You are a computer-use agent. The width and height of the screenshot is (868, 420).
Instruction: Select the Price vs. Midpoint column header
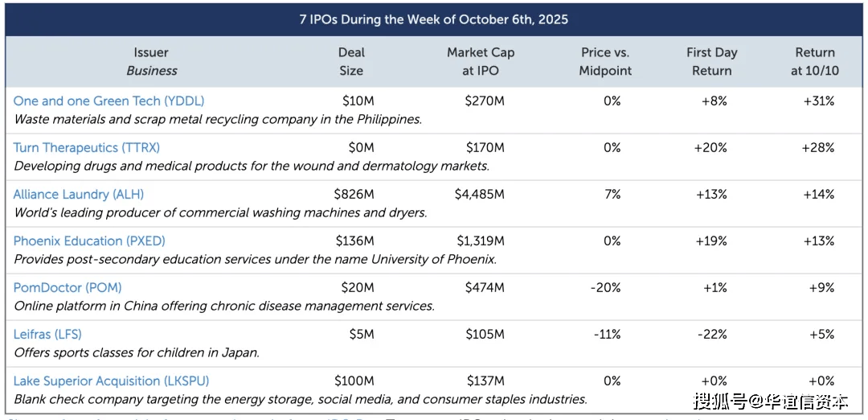(x=607, y=61)
